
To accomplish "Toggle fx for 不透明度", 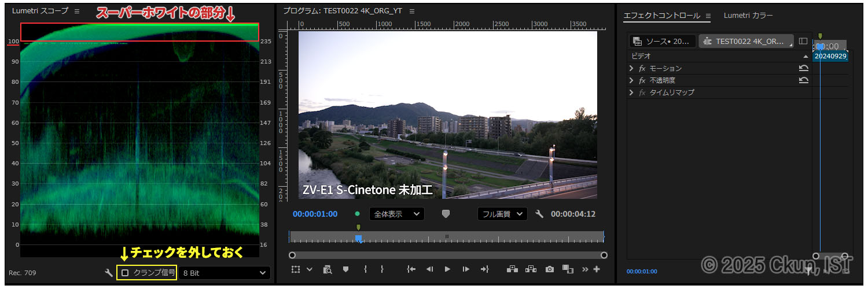I will (642, 80).
